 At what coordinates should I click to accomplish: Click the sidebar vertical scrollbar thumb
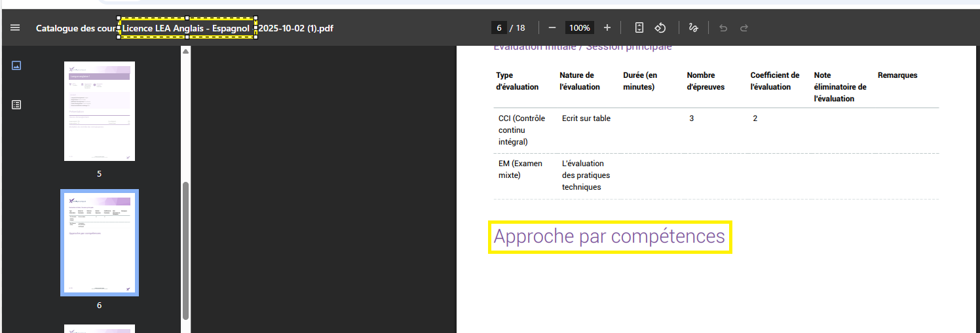tap(186, 250)
